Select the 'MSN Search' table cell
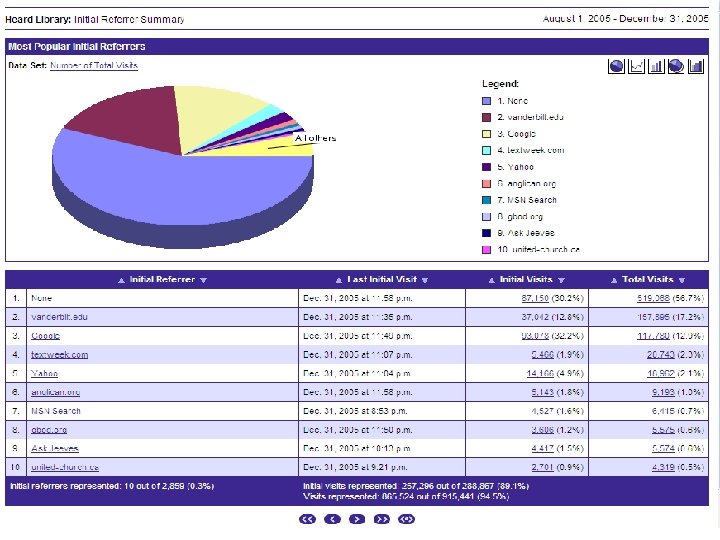 pos(163,411)
